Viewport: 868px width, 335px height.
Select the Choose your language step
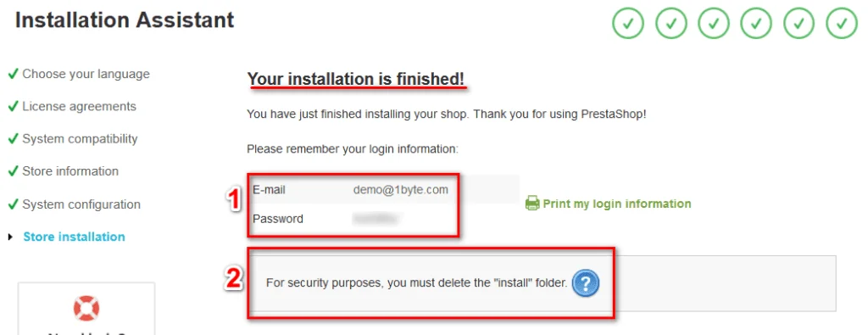tap(86, 74)
